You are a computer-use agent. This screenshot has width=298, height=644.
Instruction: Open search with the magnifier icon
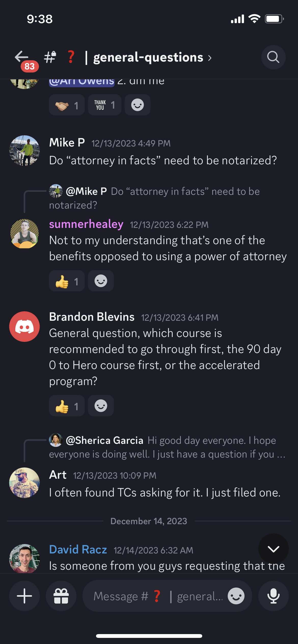273,57
